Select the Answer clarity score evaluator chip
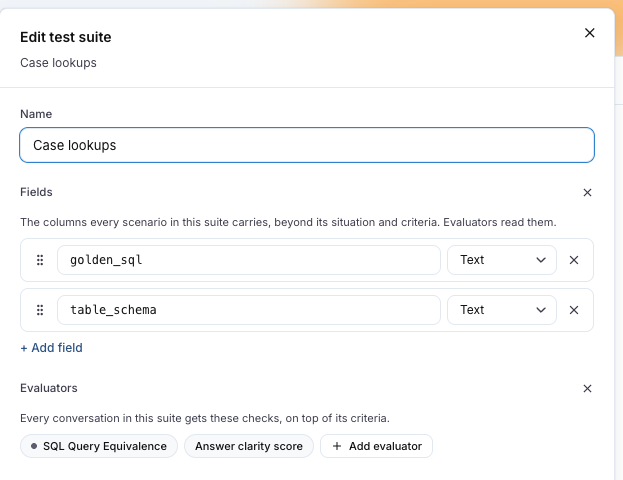This screenshot has height=480, width=623. [x=249, y=446]
